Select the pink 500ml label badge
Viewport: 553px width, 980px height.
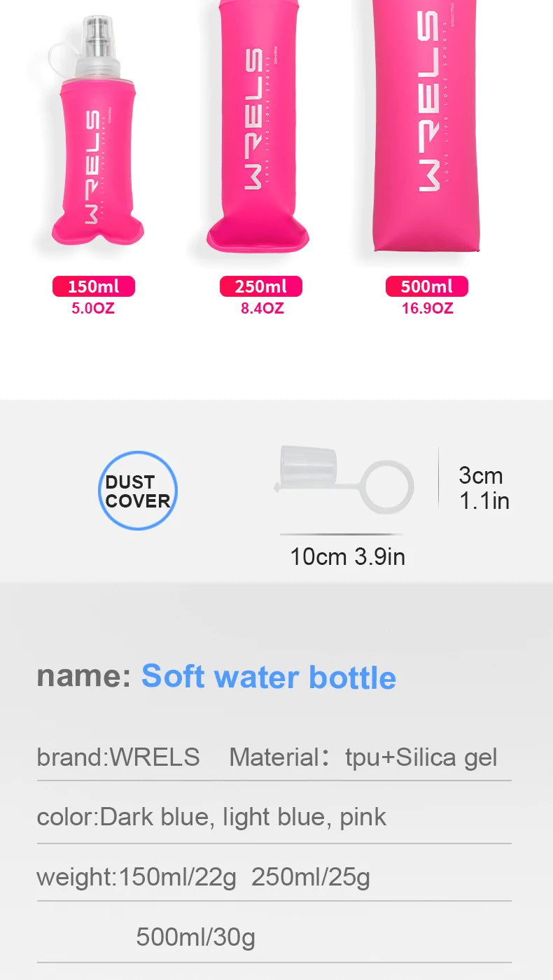pyautogui.click(x=426, y=286)
